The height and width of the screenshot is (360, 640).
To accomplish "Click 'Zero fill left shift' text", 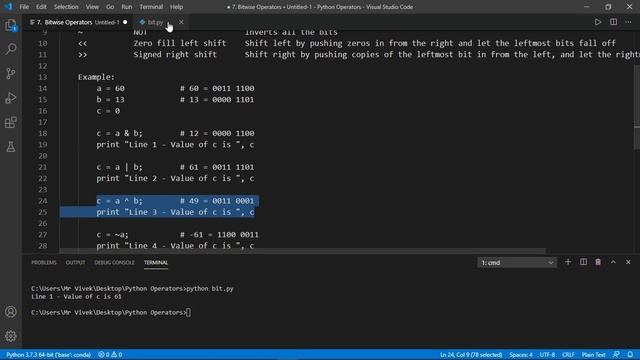I will pyautogui.click(x=180, y=43).
